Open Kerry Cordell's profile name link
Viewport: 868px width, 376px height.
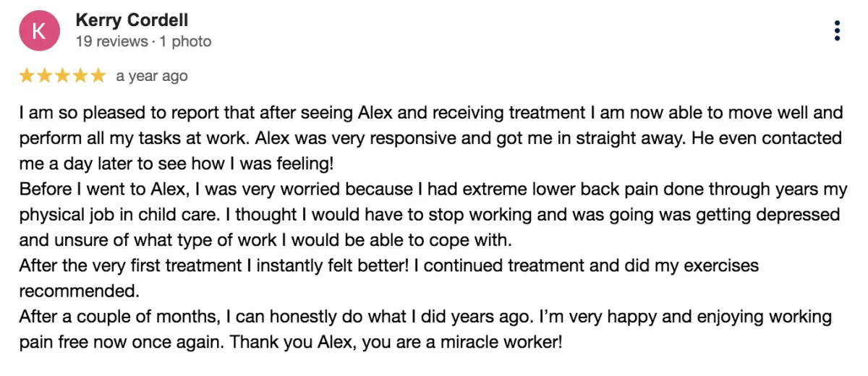[132, 20]
